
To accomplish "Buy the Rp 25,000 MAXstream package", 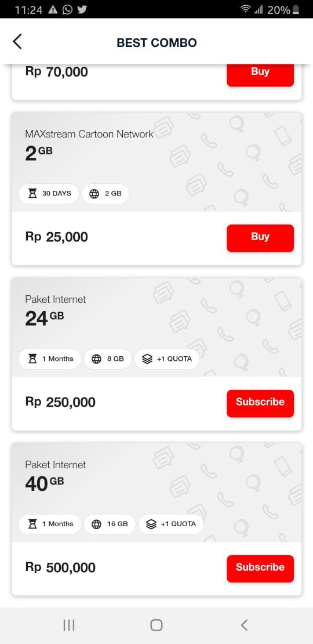I will pos(260,238).
